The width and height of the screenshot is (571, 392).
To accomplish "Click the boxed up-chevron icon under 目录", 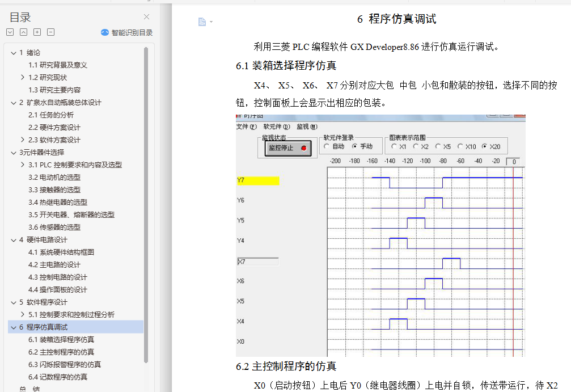I will tap(23, 32).
